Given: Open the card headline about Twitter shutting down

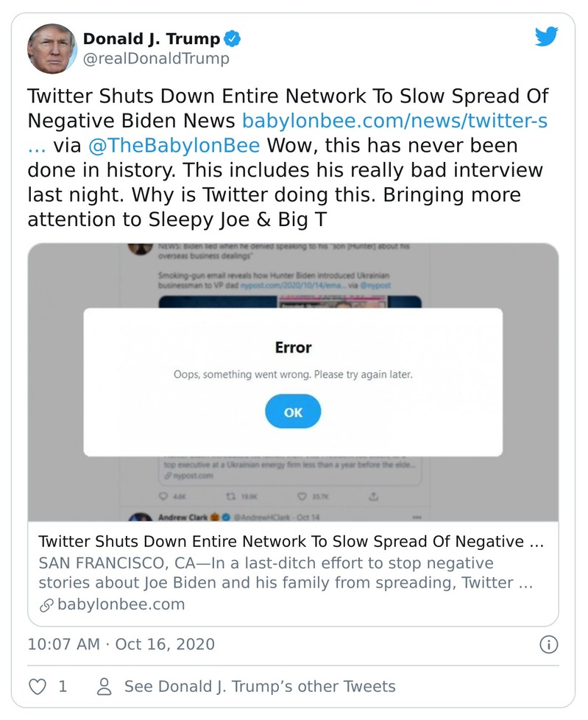Looking at the screenshot, I should click(x=291, y=542).
